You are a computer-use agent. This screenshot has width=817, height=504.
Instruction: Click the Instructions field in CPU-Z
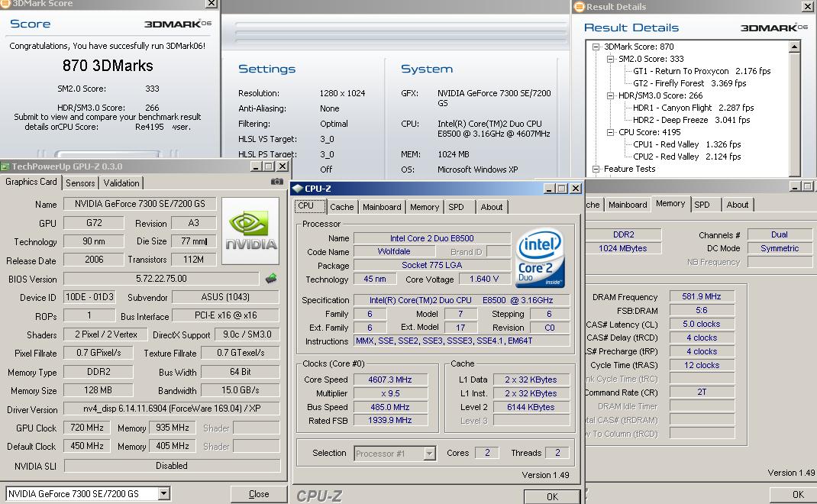pyautogui.click(x=461, y=341)
